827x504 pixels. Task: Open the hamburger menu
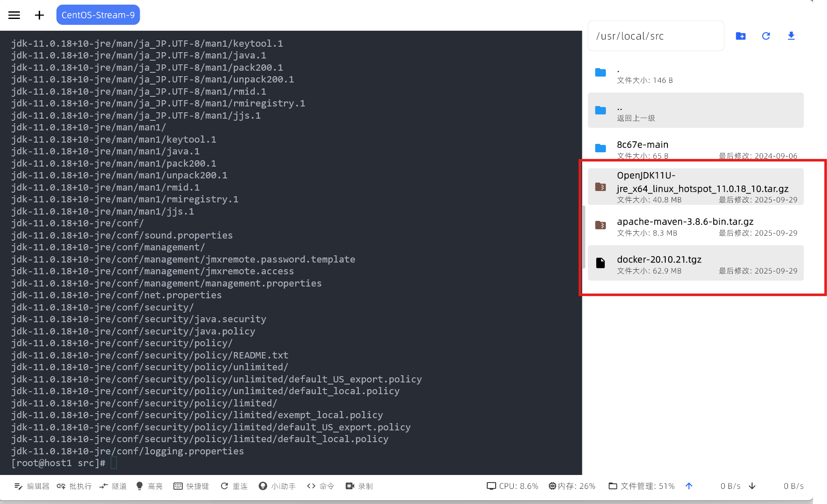coord(14,15)
